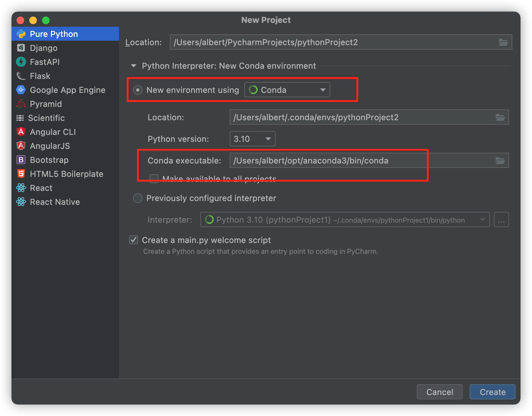
Task: Browse for project location folder
Action: [503, 42]
